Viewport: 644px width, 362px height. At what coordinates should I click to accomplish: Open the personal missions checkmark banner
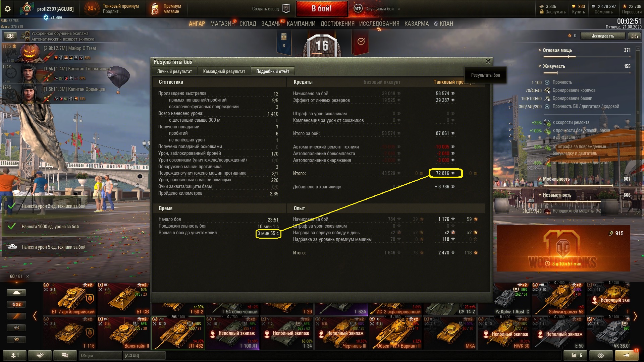pos(361,42)
